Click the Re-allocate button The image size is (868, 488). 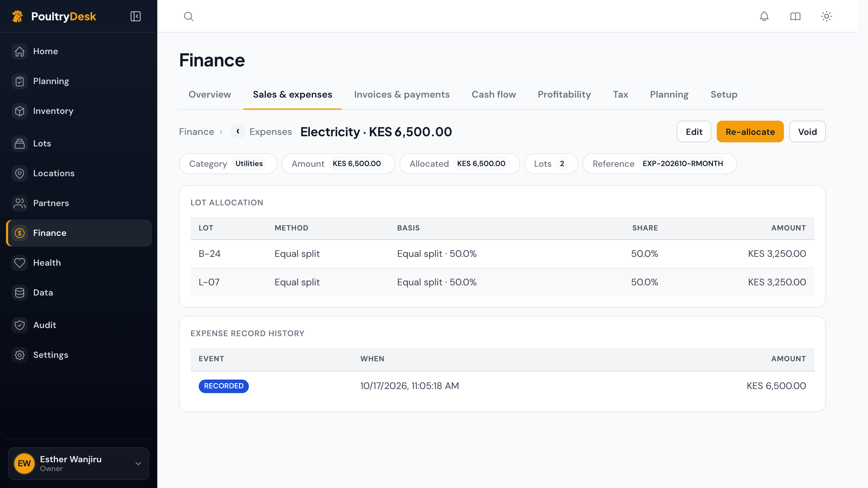(x=750, y=131)
